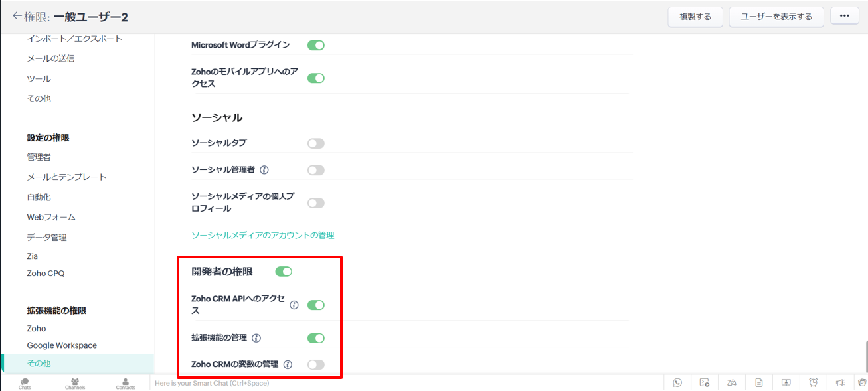Open the three-dots more options menu
The image size is (868, 391).
click(845, 16)
